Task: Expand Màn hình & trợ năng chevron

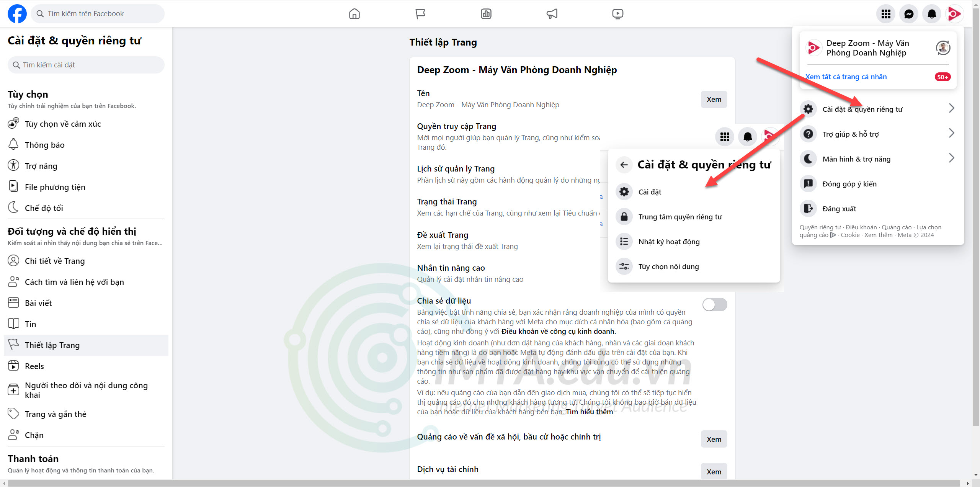Action: tap(951, 158)
